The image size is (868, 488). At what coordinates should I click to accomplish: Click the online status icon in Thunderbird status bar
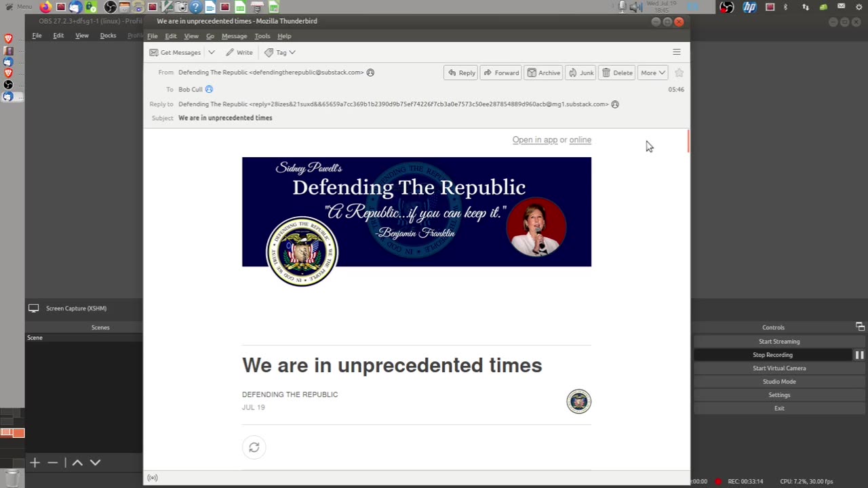tap(153, 478)
